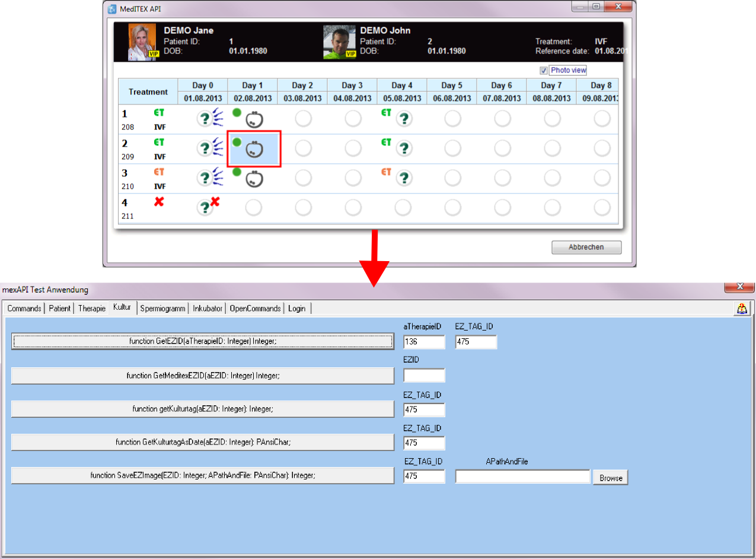Viewport: 756px width, 559px height.
Task: Run function SaveEZImage button
Action: point(202,475)
